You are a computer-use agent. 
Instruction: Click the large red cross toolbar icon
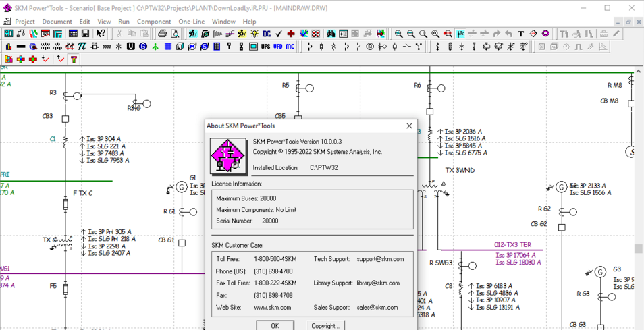pyautogui.click(x=291, y=34)
